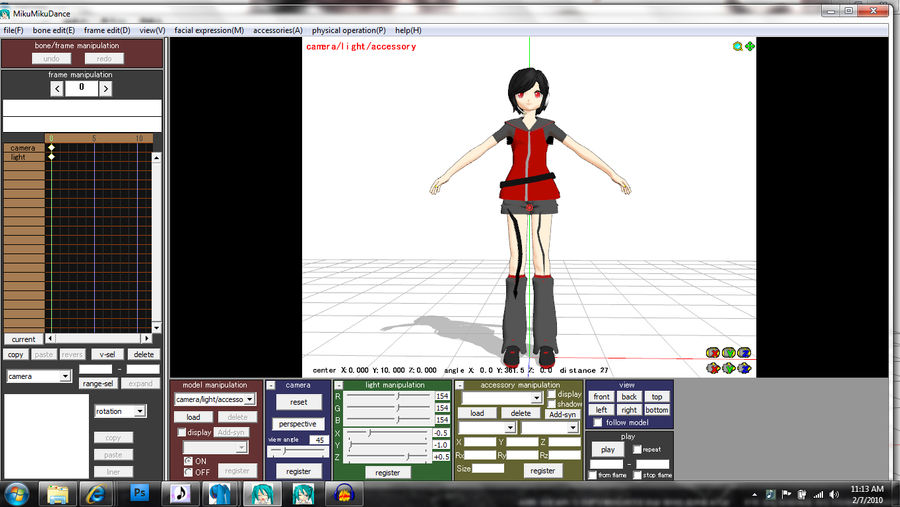Click the network signal tray icon
900x507 pixels.
(x=818, y=494)
